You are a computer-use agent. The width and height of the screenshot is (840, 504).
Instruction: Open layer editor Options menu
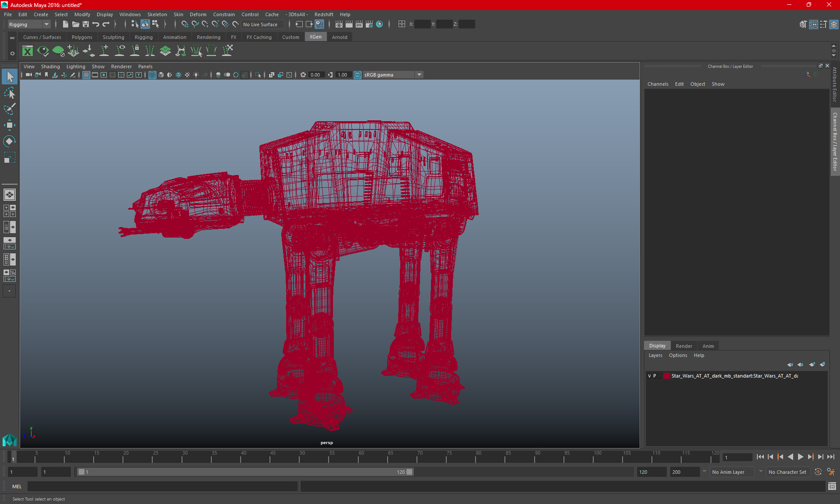tap(678, 355)
